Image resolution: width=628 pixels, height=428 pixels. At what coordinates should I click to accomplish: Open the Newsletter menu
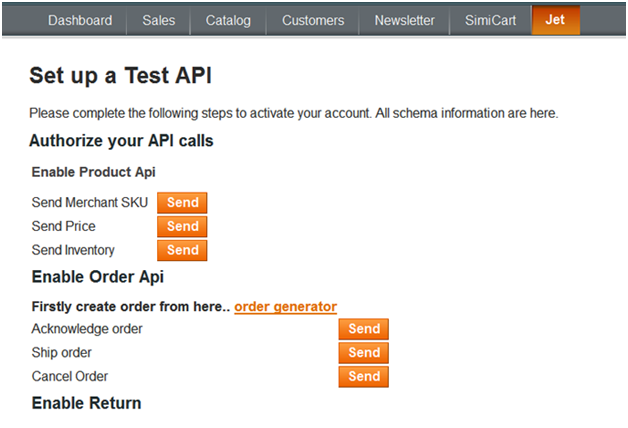coord(405,20)
